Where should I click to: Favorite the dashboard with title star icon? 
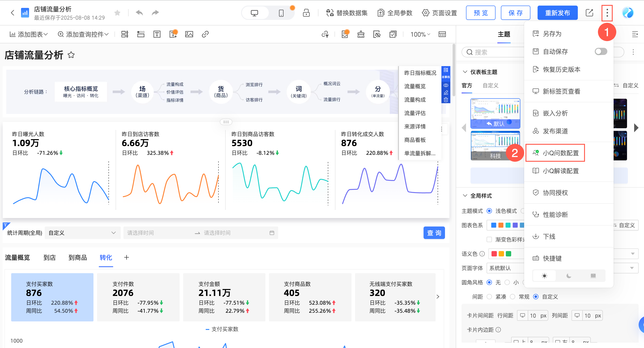(71, 55)
